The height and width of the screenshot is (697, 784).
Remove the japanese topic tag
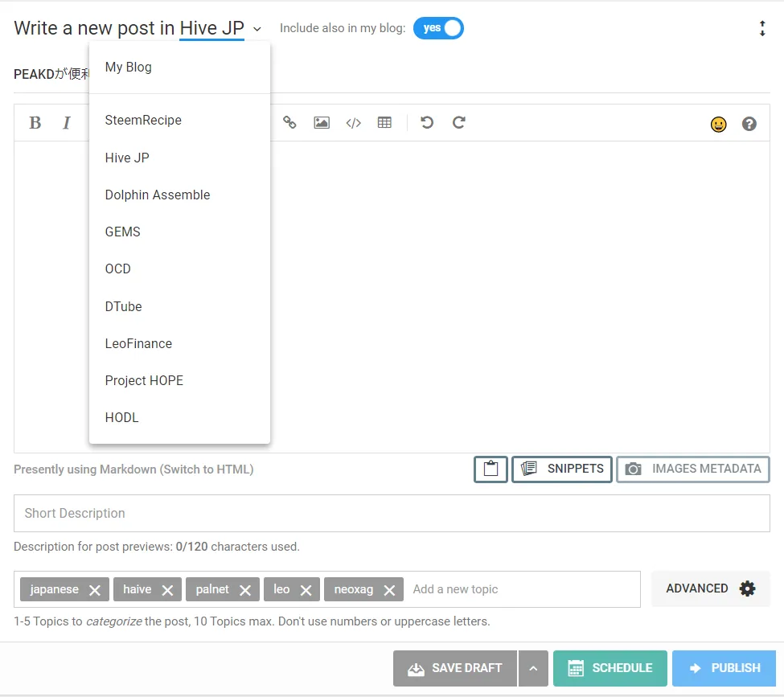click(x=95, y=590)
